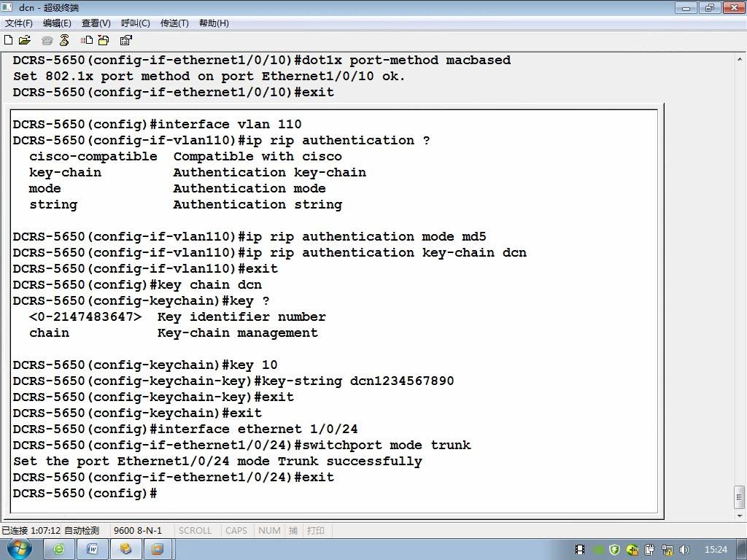Click the 'string Authentication string' help row
The image size is (747, 560).
pos(186,205)
